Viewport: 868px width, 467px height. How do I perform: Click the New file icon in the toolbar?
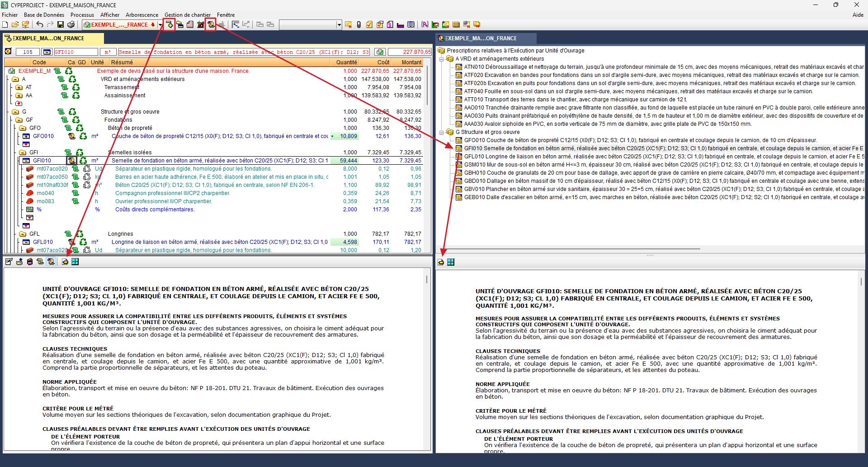(x=5, y=24)
